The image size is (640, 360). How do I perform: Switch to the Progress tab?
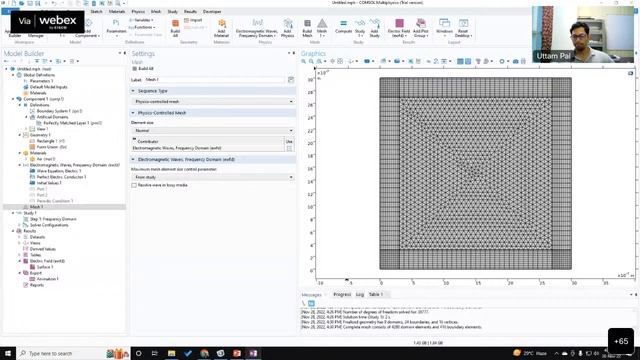(x=342, y=294)
